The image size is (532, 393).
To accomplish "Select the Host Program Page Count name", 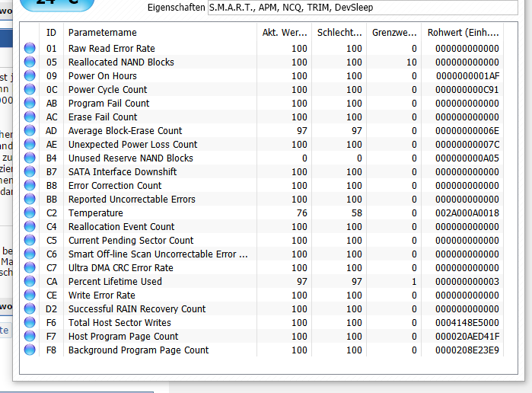I will (123, 337).
